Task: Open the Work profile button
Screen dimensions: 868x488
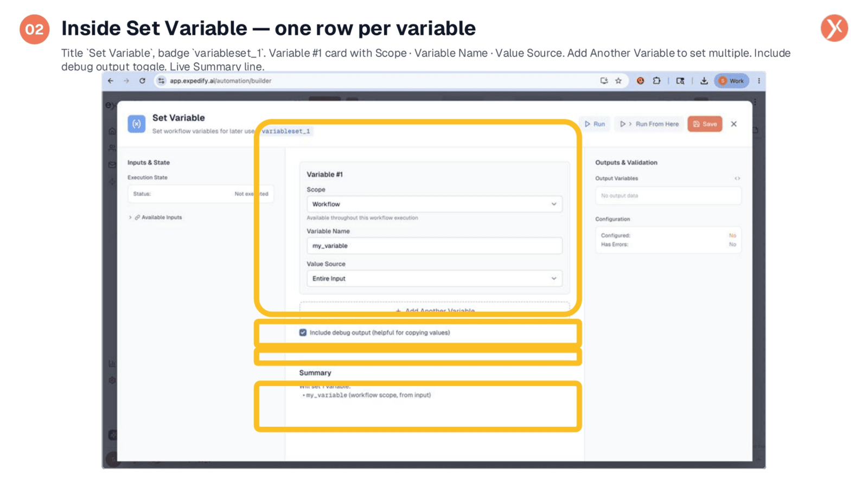Action: tap(731, 81)
